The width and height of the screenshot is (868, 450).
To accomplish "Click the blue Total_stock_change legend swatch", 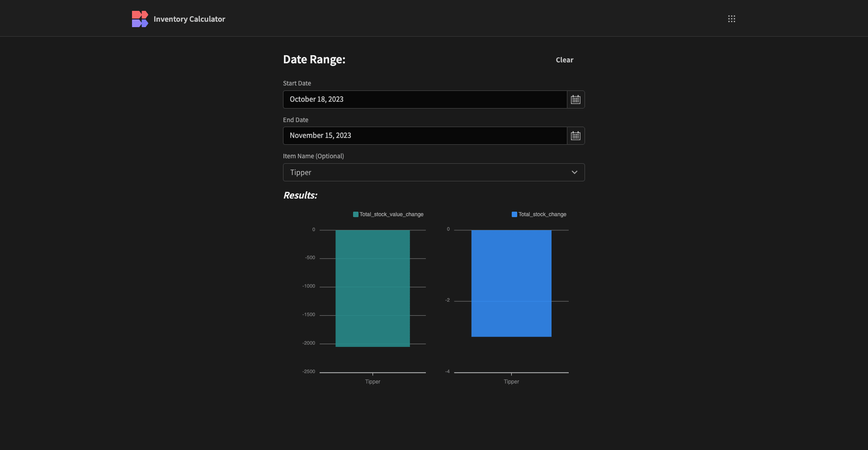I will pyautogui.click(x=514, y=214).
